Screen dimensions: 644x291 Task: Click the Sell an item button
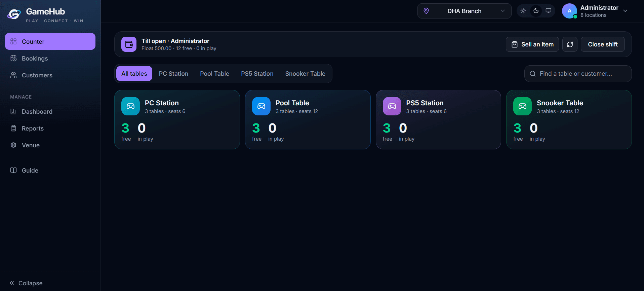tap(532, 44)
